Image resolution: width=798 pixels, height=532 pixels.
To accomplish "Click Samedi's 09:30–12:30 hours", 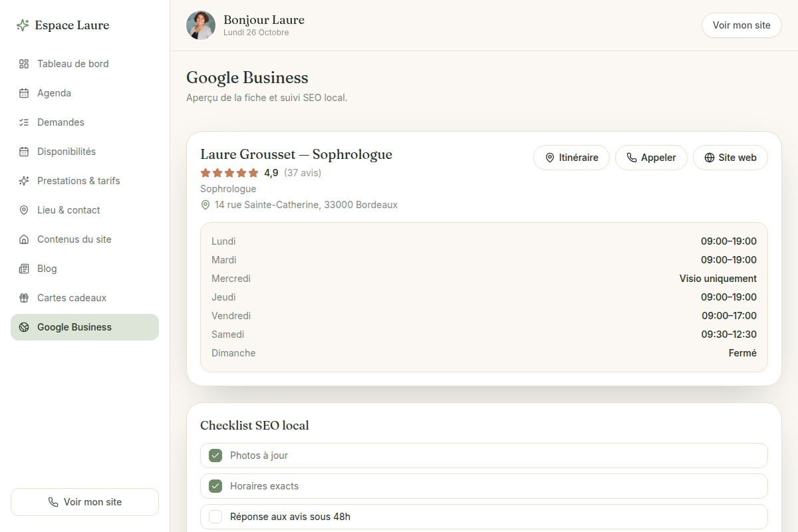I will pyautogui.click(x=729, y=334).
